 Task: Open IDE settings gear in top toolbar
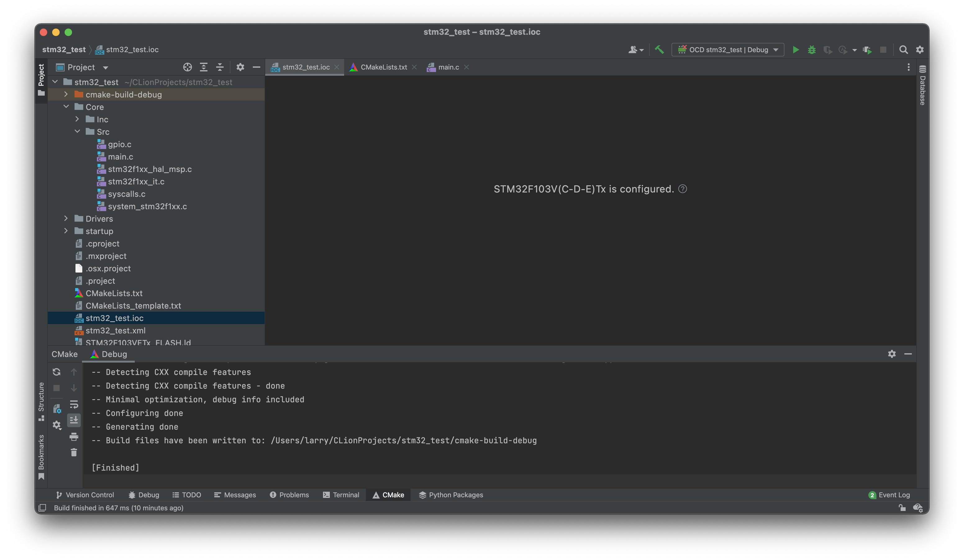[x=920, y=50]
